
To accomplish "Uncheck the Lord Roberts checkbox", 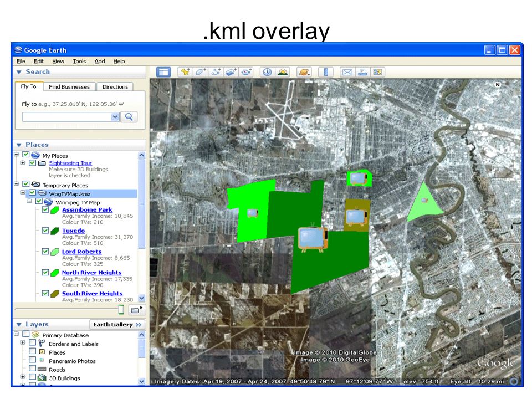I will [45, 252].
